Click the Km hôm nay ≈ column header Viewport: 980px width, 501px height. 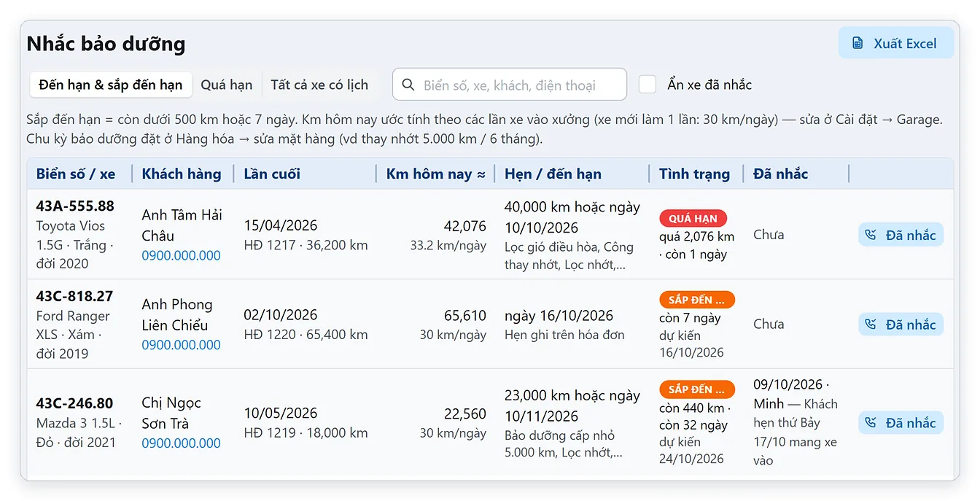click(436, 174)
